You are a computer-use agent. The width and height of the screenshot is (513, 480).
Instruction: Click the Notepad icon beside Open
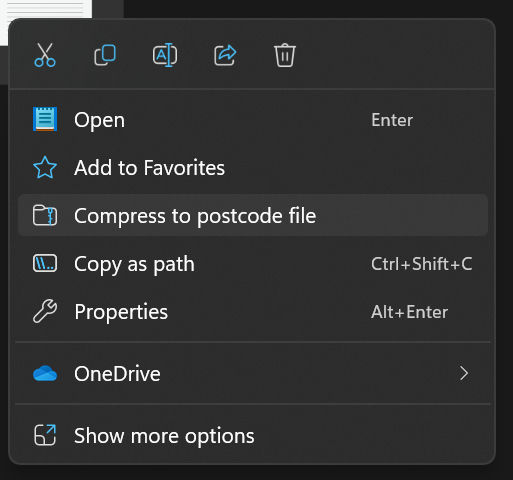click(x=45, y=119)
